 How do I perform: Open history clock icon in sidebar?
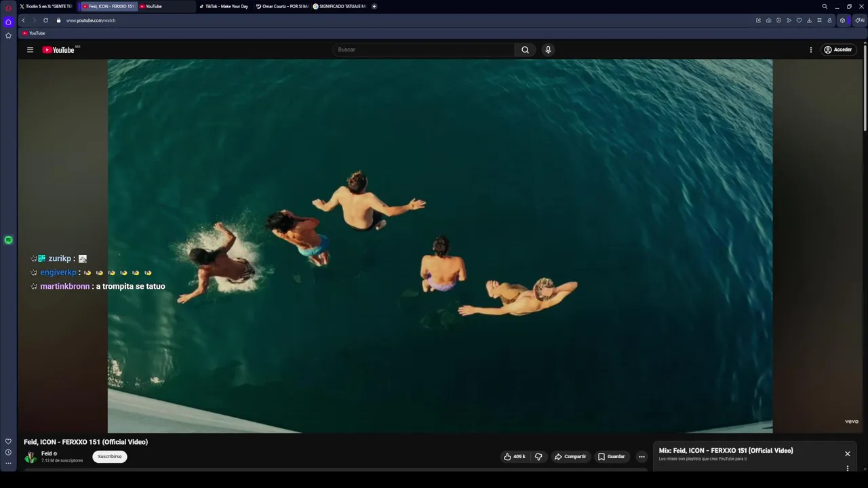[8, 452]
